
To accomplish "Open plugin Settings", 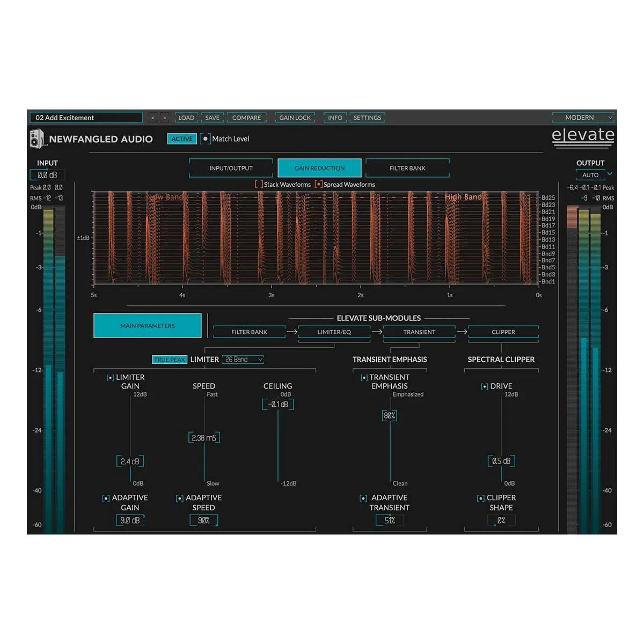I will [367, 118].
